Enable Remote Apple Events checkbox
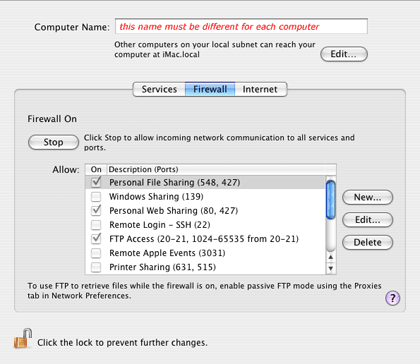 [96, 253]
